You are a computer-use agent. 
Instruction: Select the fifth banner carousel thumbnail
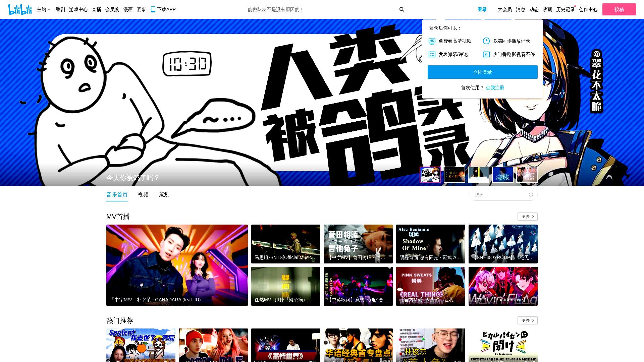[x=527, y=175]
